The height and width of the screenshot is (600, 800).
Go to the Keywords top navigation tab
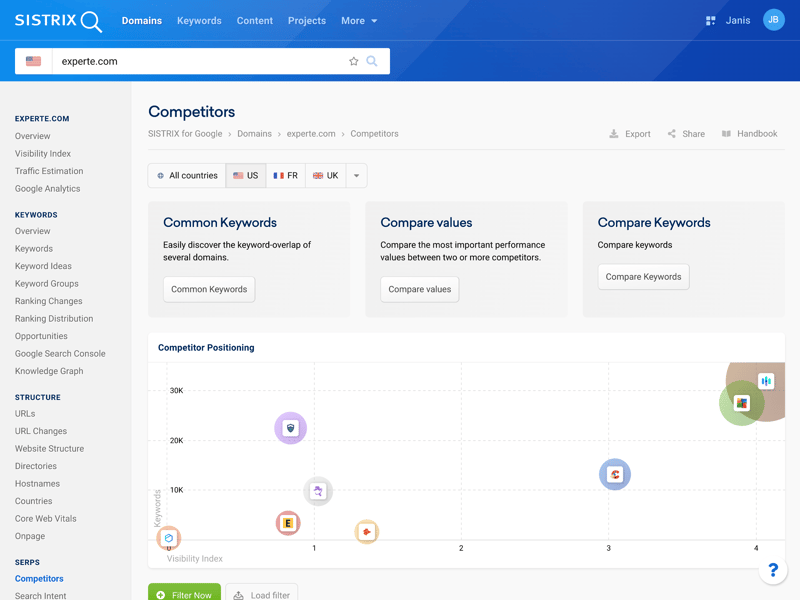pos(199,20)
